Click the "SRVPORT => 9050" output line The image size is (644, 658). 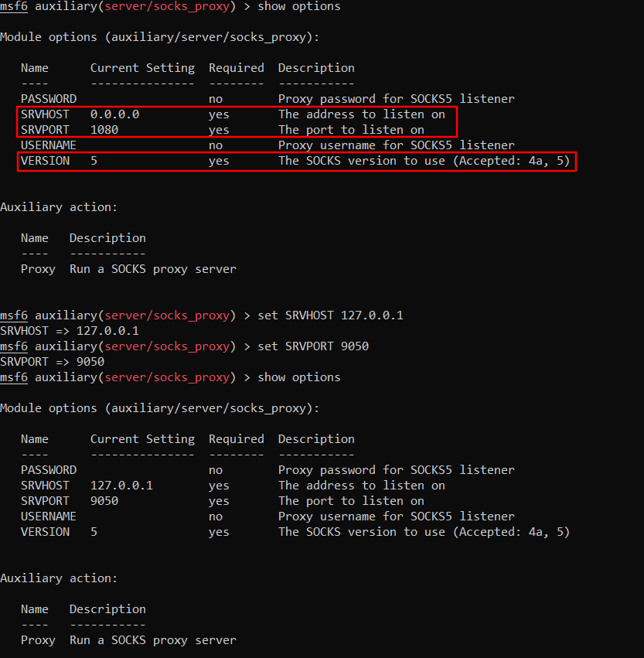52,362
